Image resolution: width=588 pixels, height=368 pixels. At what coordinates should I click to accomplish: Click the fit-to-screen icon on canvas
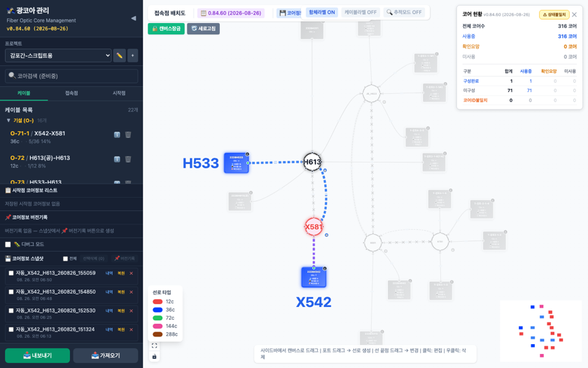click(x=154, y=346)
